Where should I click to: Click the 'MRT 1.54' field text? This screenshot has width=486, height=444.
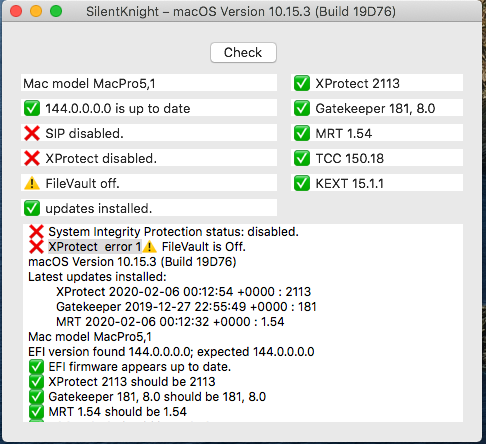tap(344, 134)
